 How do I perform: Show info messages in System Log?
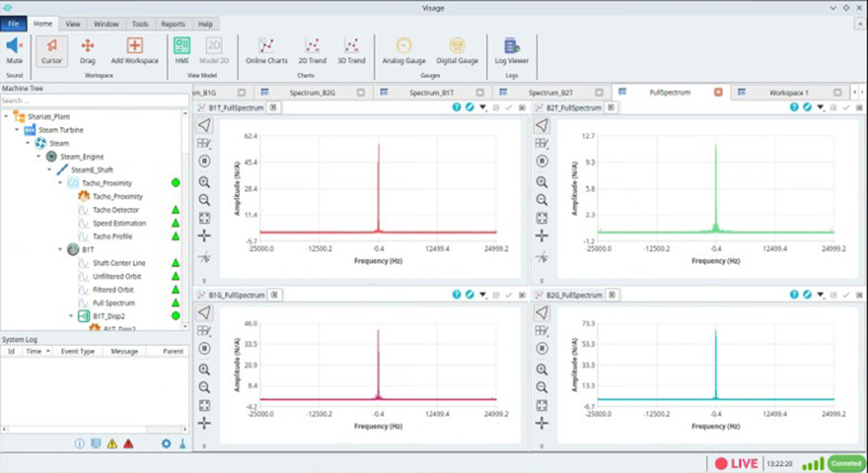pyautogui.click(x=80, y=443)
